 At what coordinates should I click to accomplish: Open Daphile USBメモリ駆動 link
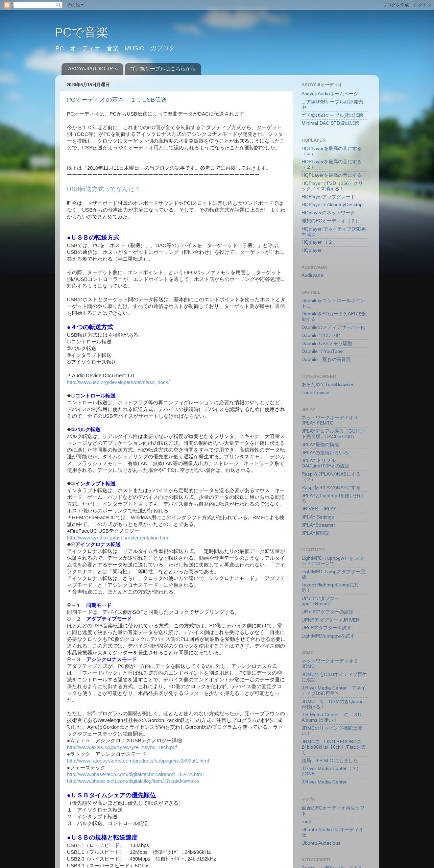point(327,343)
